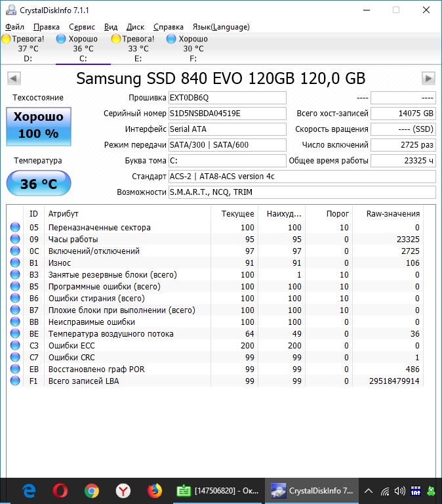Switch to [147506820] taskbar window
The image size is (442, 504).
(218, 491)
